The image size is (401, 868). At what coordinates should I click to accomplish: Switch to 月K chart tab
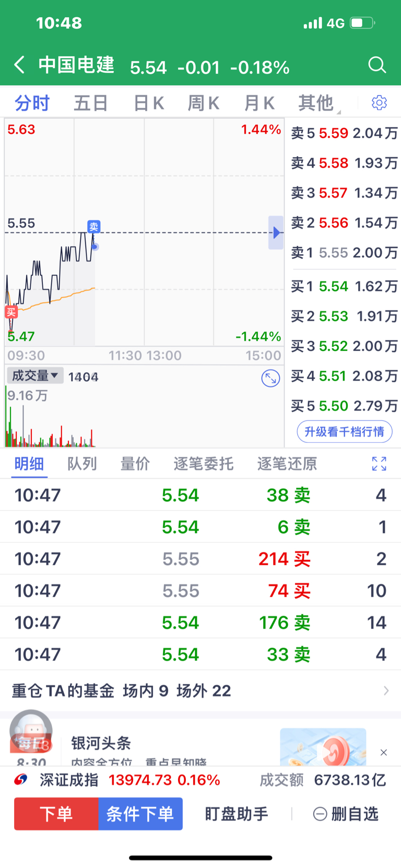(x=260, y=103)
